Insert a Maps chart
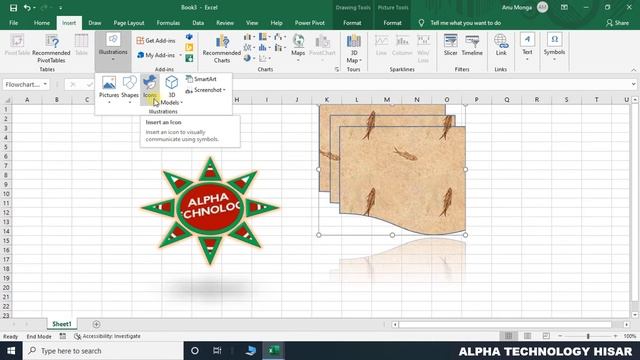Screen dimensions: 640x360 [298, 48]
